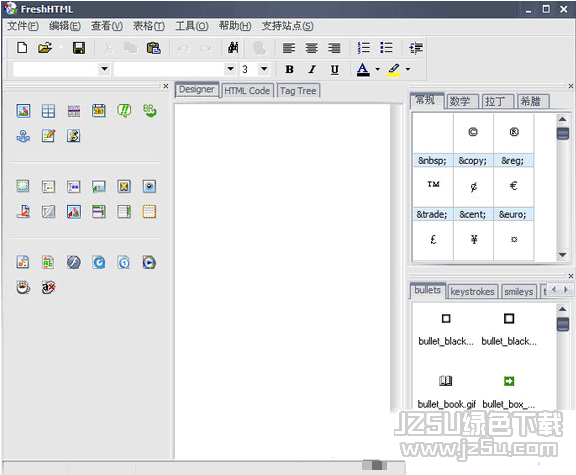Open the 工具(O) menu
The width and height of the screenshot is (576, 475).
(x=191, y=26)
